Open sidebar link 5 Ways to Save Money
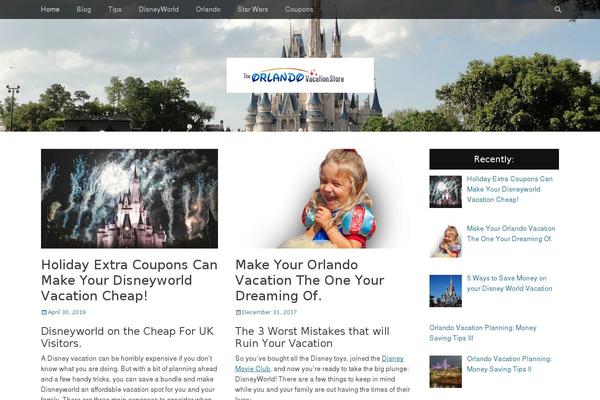Screen dimensions: 600x400 509,283
